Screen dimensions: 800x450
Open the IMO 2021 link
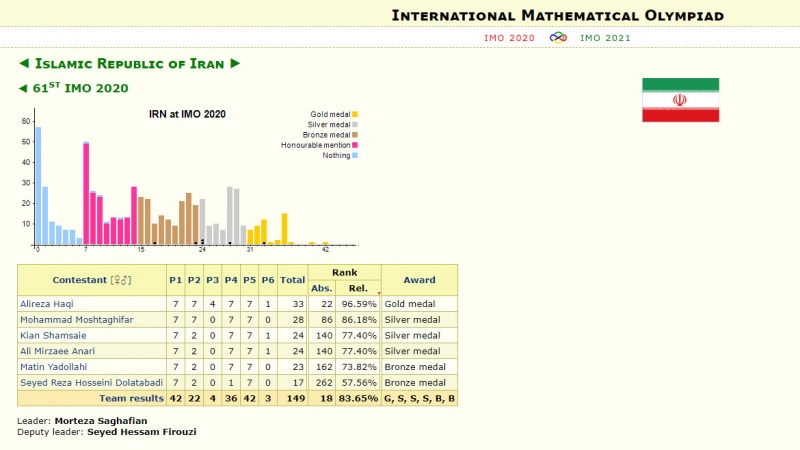(x=606, y=37)
